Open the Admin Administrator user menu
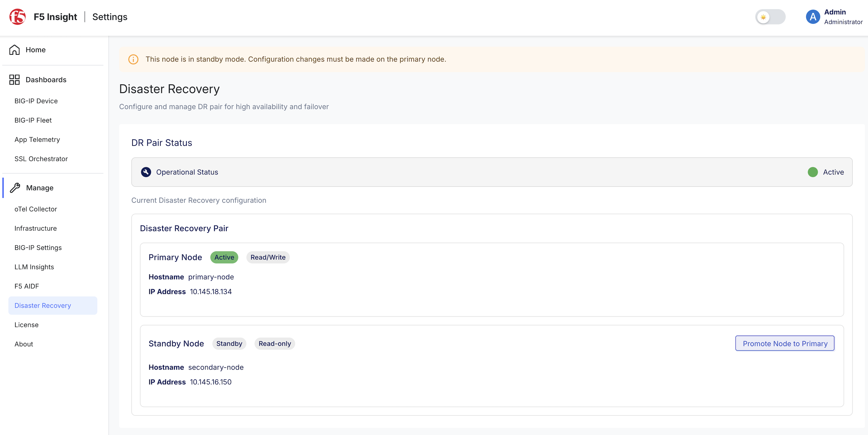 [x=834, y=17]
